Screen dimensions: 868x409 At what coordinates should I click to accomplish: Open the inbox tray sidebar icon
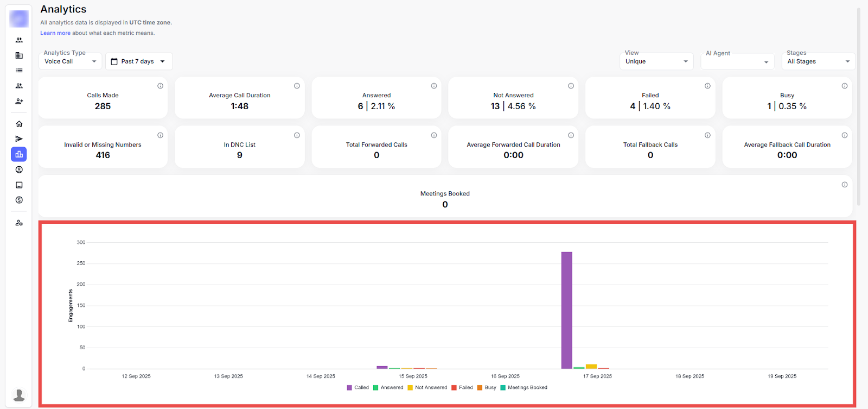[x=19, y=185]
